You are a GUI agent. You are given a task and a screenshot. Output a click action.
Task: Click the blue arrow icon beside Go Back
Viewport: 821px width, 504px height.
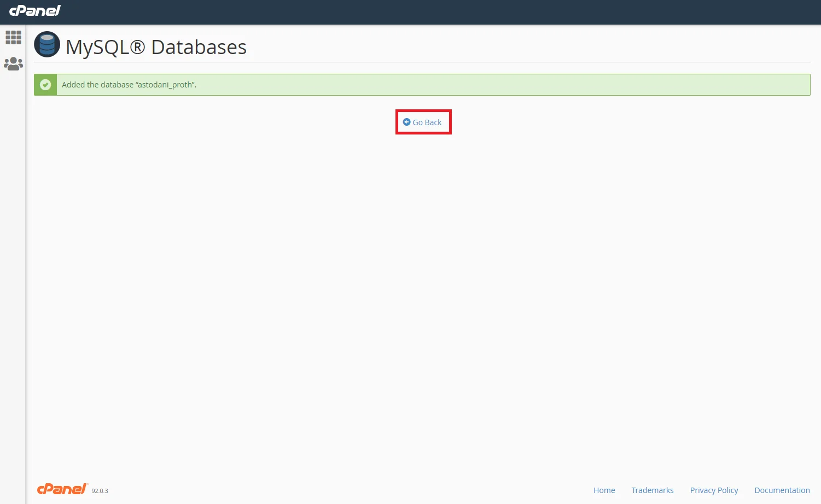coord(406,122)
